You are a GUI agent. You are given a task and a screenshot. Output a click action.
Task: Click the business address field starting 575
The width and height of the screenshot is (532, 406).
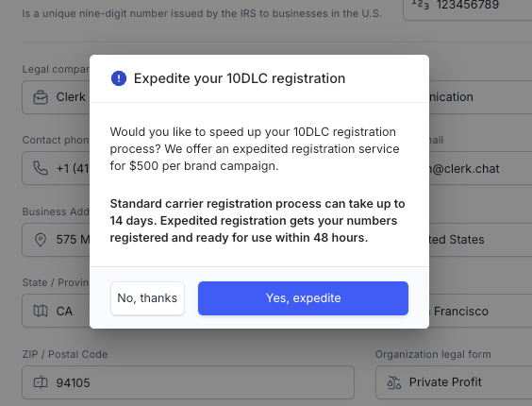56,240
